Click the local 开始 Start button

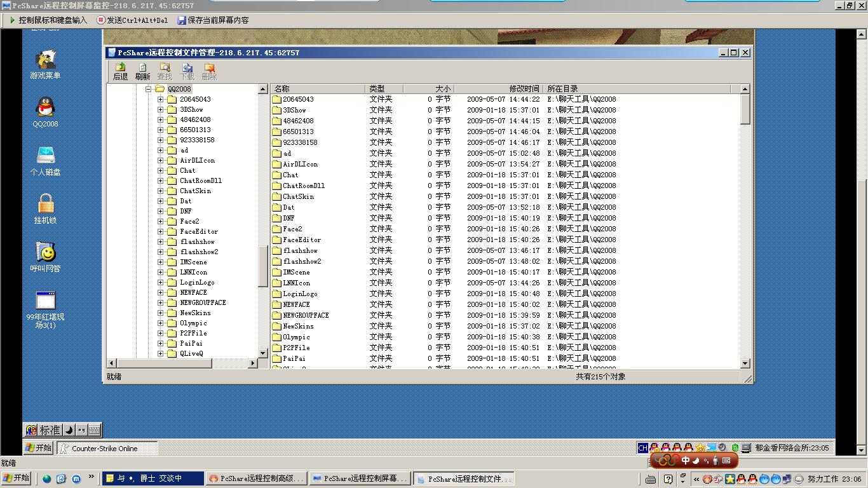[17, 478]
